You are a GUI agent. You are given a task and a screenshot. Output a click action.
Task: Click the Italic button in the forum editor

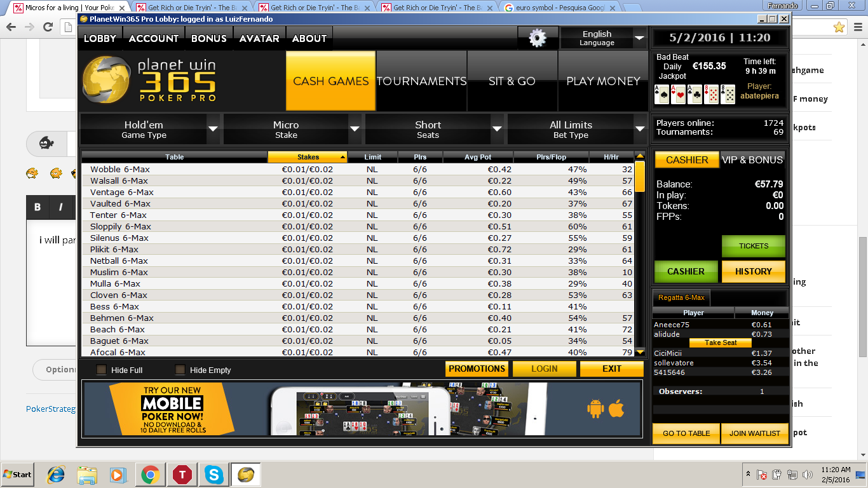click(x=60, y=207)
